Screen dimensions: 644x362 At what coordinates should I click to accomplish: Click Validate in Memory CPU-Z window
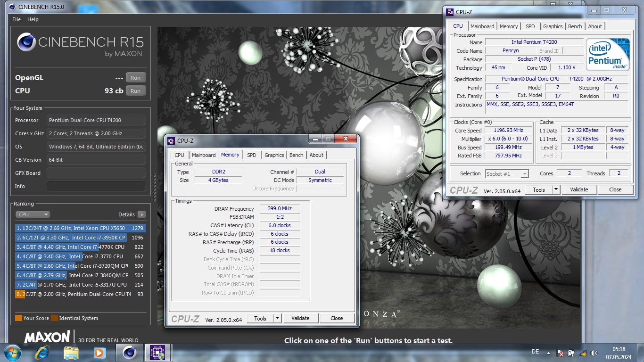coord(300,319)
